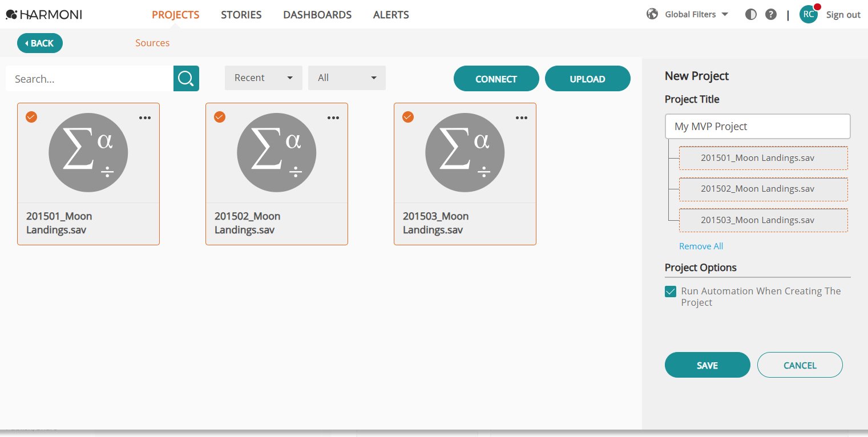Viewport: 868px width, 437px height.
Task: Click the Project Title input field
Action: pos(758,127)
